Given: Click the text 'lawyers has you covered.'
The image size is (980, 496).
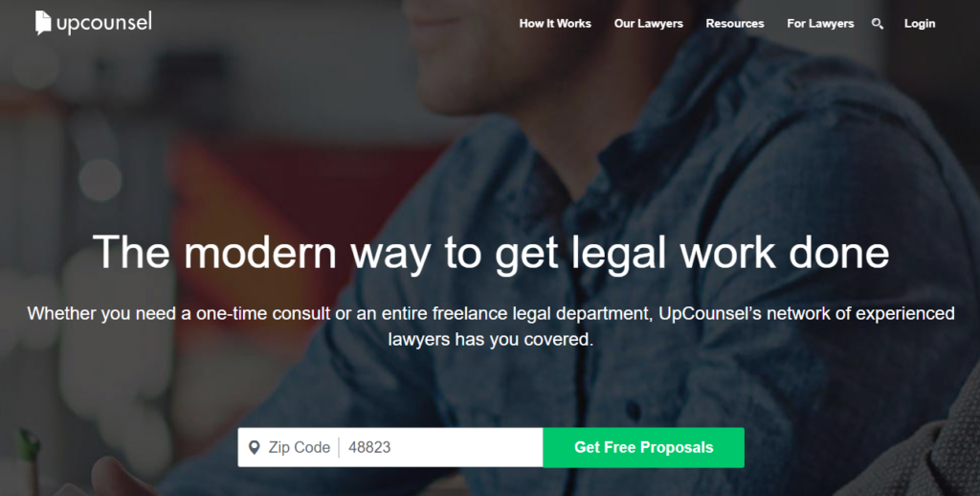Looking at the screenshot, I should [x=491, y=340].
